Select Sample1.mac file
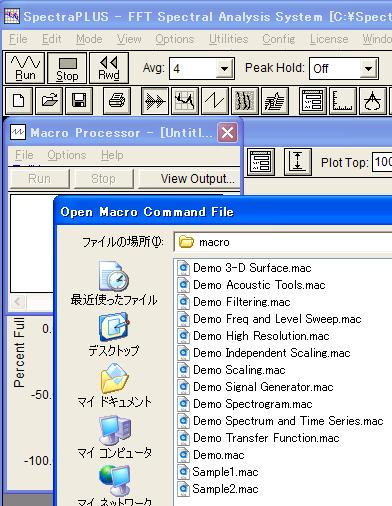Image resolution: width=392 pixels, height=506 pixels. [218, 472]
